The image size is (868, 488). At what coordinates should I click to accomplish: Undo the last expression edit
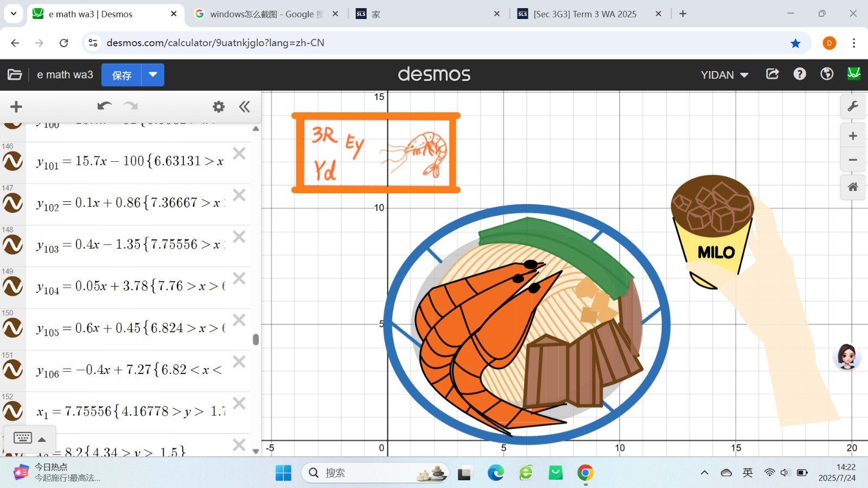pyautogui.click(x=104, y=106)
